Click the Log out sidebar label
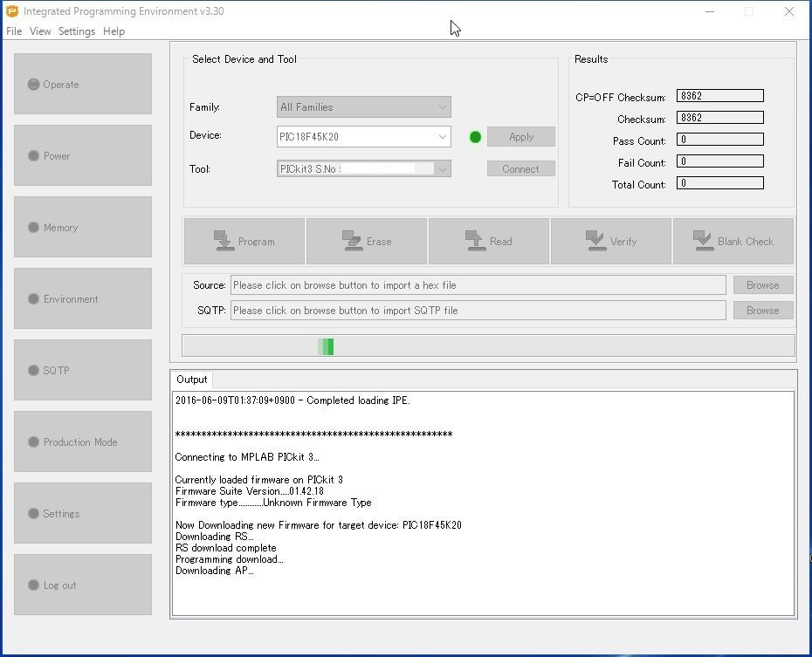 click(59, 585)
